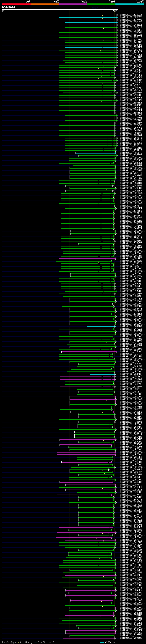Select the UniRef100_Q69ST6 label
Image resolution: width=146 pixels, height=644 pixels.
point(131,138)
